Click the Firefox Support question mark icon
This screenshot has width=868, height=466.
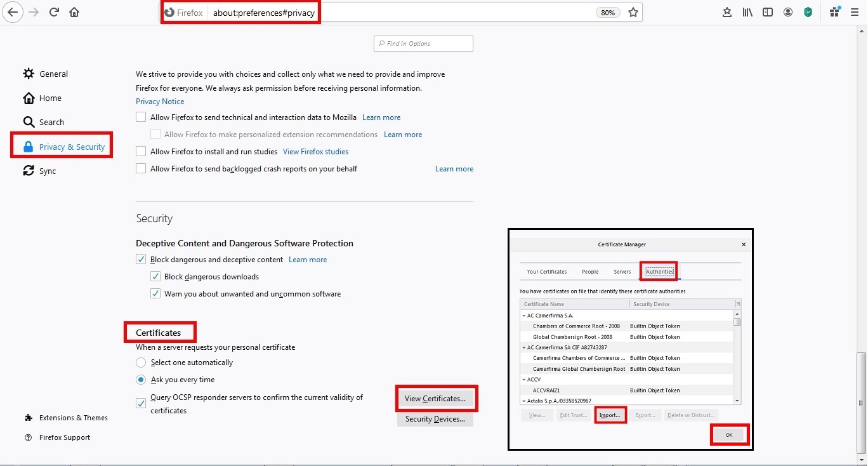[x=29, y=437]
